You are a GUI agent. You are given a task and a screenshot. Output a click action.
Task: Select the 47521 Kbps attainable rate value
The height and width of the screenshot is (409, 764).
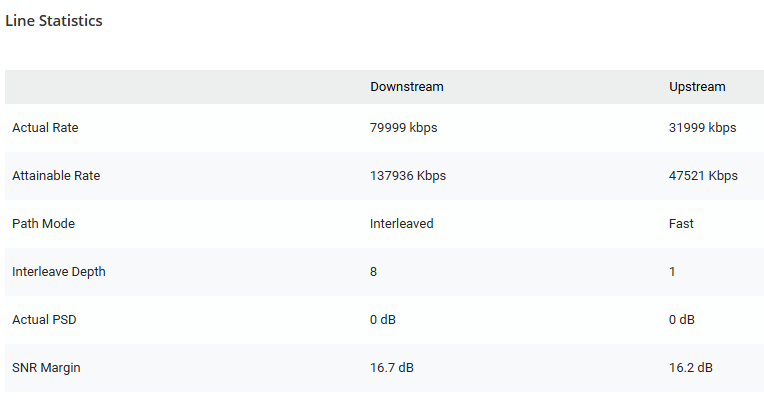pyautogui.click(x=703, y=176)
